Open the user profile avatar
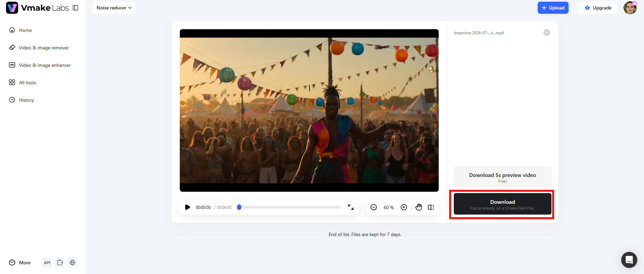Viewport: 644px width, 274px height. 630,8
